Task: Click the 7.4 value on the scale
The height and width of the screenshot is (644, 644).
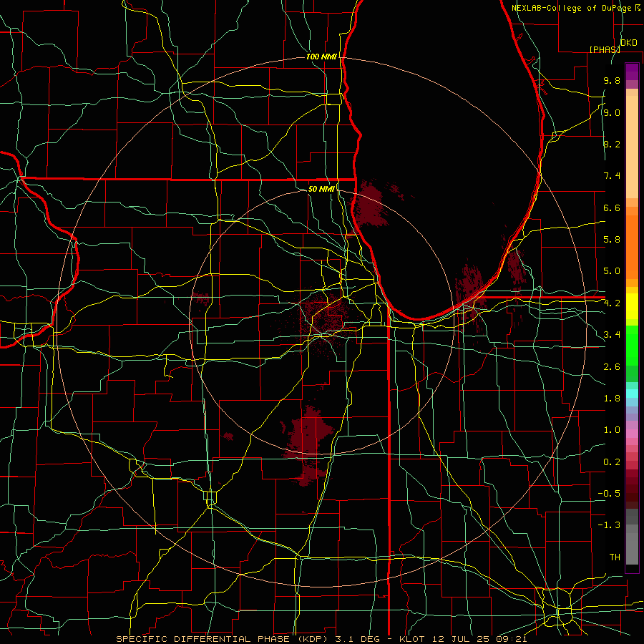Action: point(612,176)
